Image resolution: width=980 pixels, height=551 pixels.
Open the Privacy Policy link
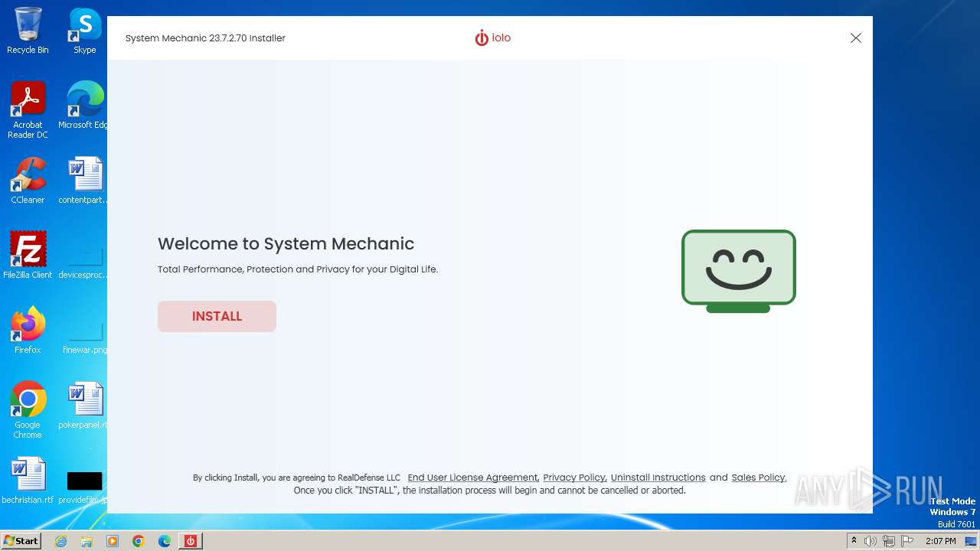point(574,478)
